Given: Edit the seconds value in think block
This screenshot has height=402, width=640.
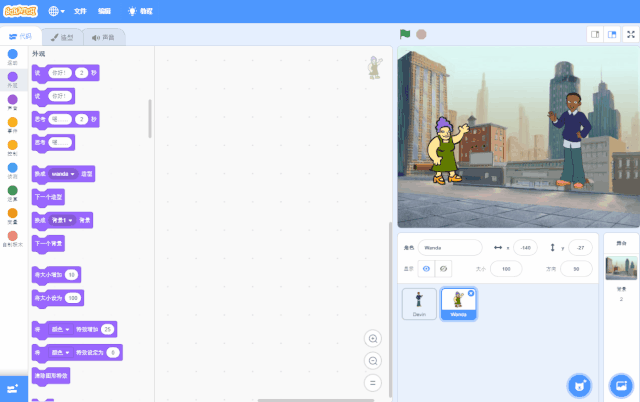Looking at the screenshot, I should click(82, 119).
